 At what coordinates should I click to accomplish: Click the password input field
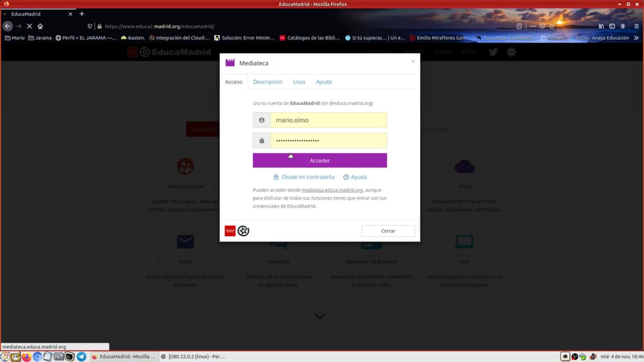click(328, 140)
